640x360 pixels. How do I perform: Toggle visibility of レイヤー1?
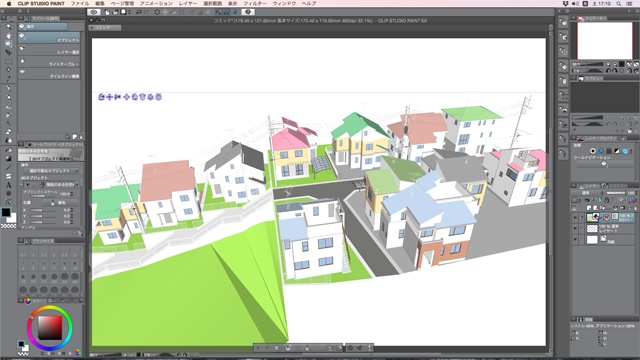[x=575, y=229]
